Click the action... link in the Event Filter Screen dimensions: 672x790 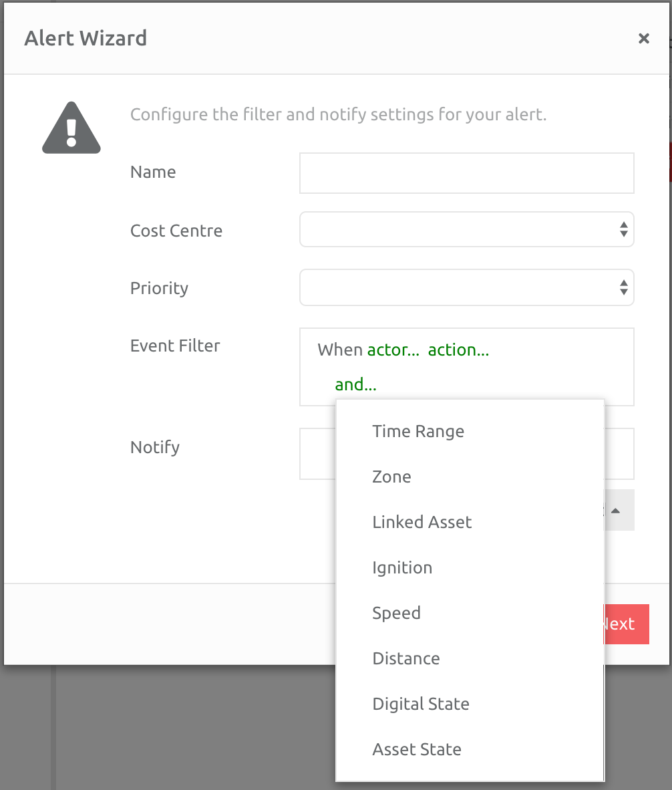(x=458, y=350)
